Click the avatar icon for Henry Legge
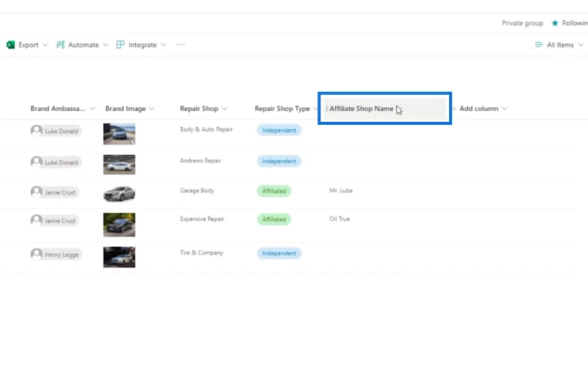The height and width of the screenshot is (392, 588). (x=36, y=254)
